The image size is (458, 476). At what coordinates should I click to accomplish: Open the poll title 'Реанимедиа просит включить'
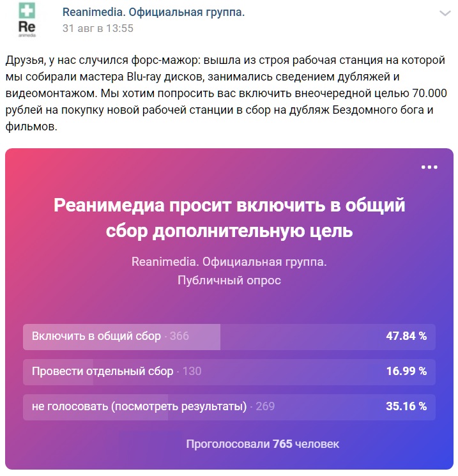(x=229, y=218)
